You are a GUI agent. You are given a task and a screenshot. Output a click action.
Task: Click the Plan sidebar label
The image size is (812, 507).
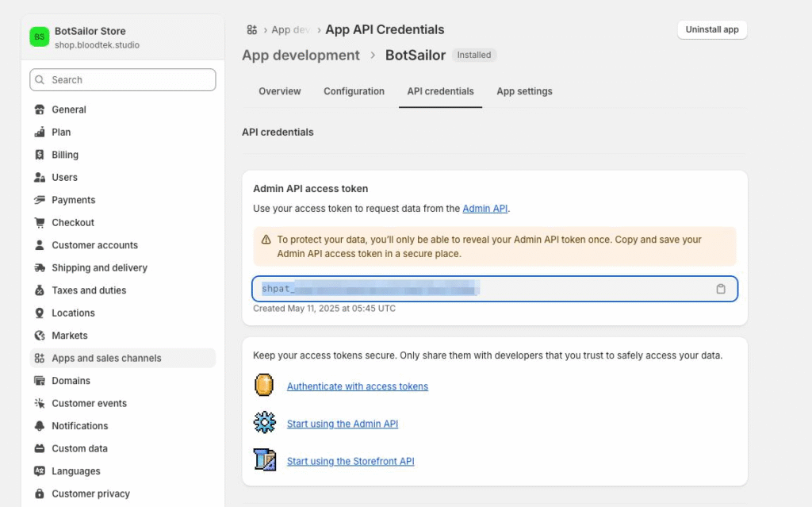pyautogui.click(x=61, y=133)
